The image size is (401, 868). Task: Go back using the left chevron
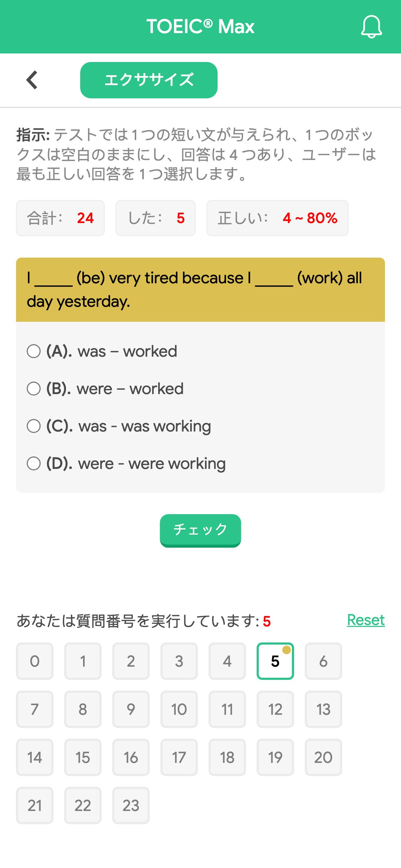(32, 80)
